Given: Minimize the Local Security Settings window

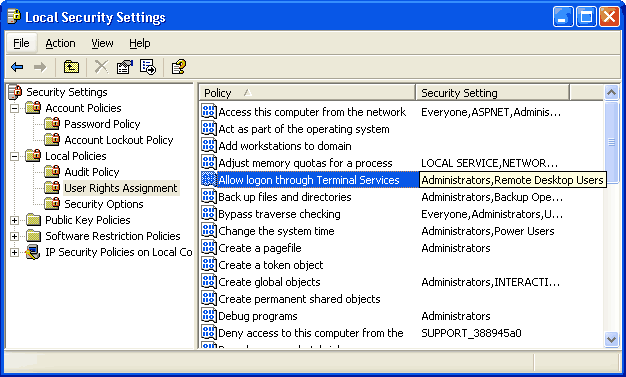Looking at the screenshot, I should [563, 17].
